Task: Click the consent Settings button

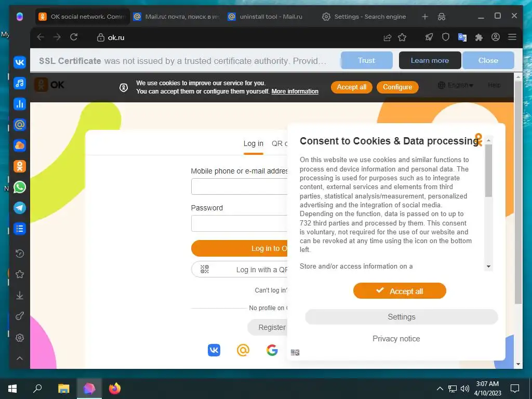Action: tap(402, 317)
